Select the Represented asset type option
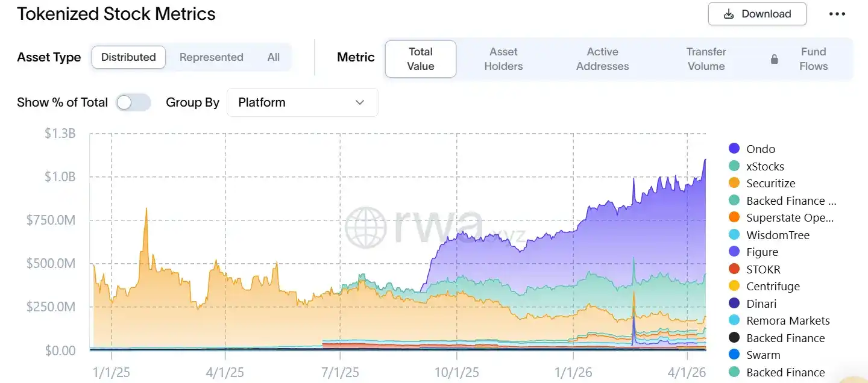This screenshot has width=868, height=383. tap(211, 57)
